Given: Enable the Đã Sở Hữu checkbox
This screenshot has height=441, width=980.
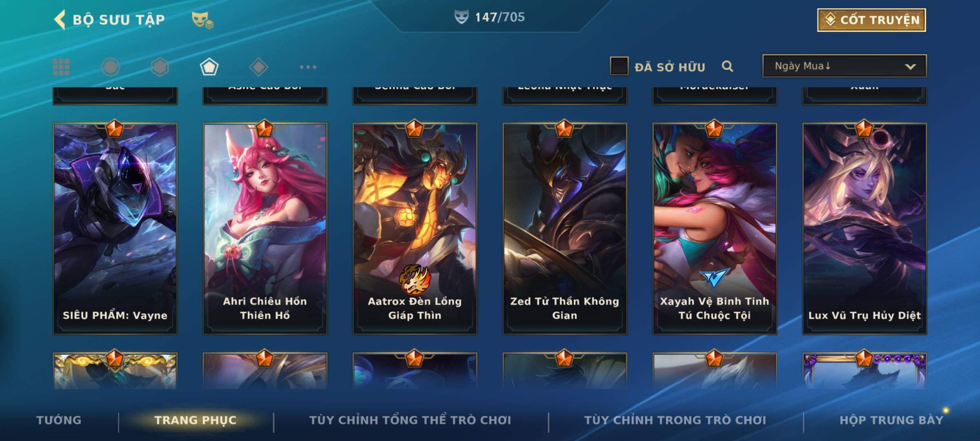Looking at the screenshot, I should pos(619,66).
